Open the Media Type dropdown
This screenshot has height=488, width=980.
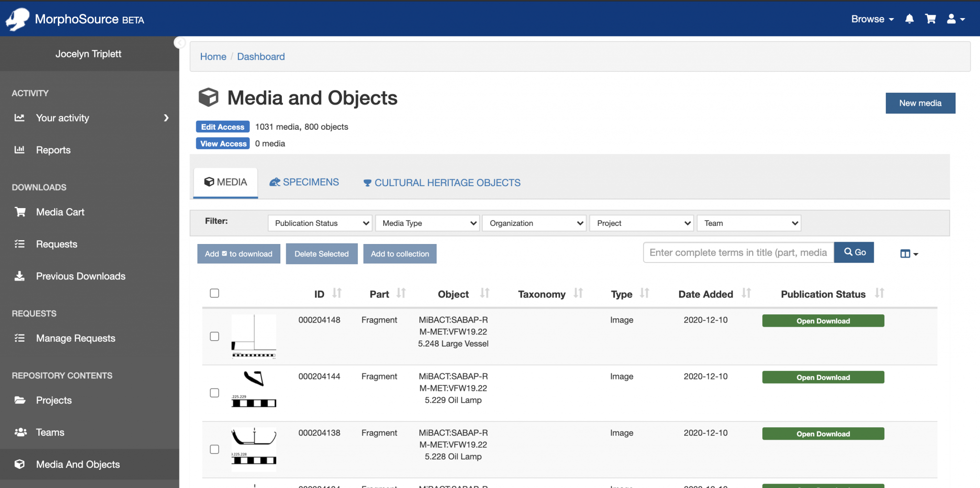[x=427, y=223]
